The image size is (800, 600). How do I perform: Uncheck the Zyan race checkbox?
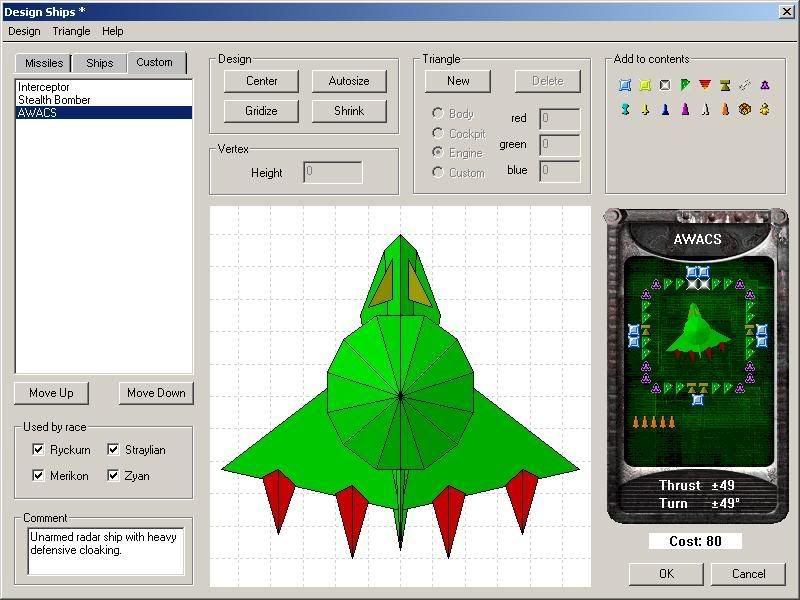[x=113, y=476]
